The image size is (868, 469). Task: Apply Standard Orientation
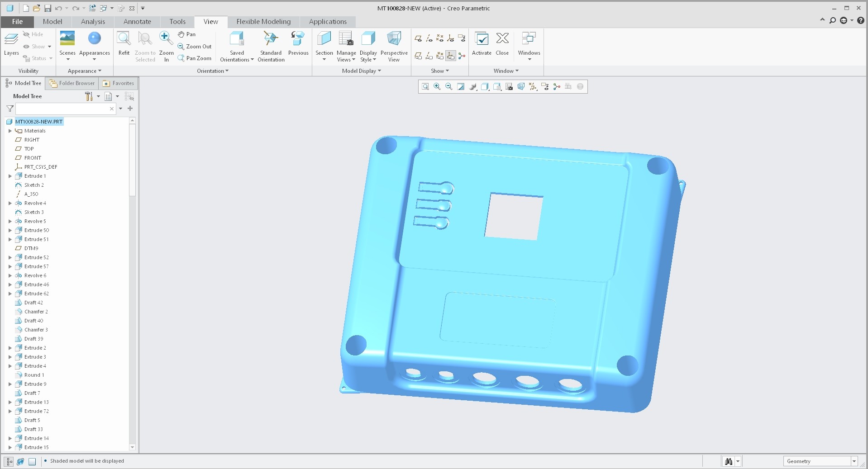coord(271,46)
